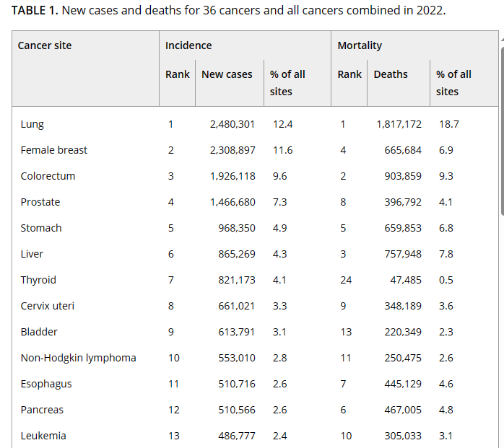Screen dimensions: 504x448
Task: Click Lung mortality percentage 18.7
Action: pos(449,124)
